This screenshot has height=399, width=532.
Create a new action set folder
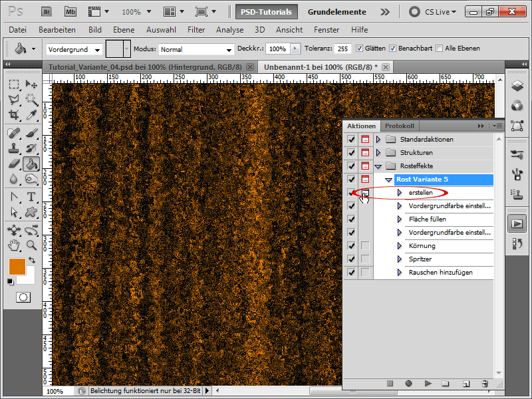[x=446, y=384]
